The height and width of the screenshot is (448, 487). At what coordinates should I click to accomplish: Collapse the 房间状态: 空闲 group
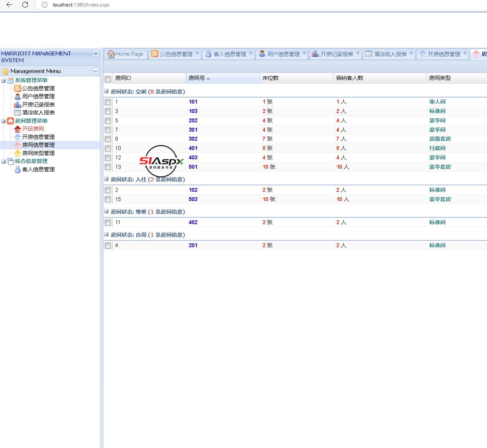pyautogui.click(x=107, y=91)
